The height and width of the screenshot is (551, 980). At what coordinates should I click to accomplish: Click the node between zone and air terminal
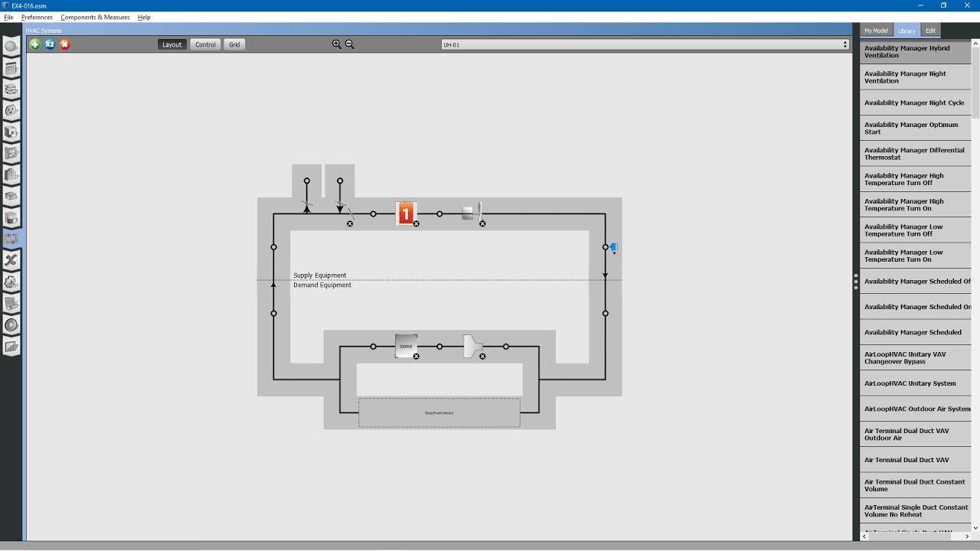point(439,347)
